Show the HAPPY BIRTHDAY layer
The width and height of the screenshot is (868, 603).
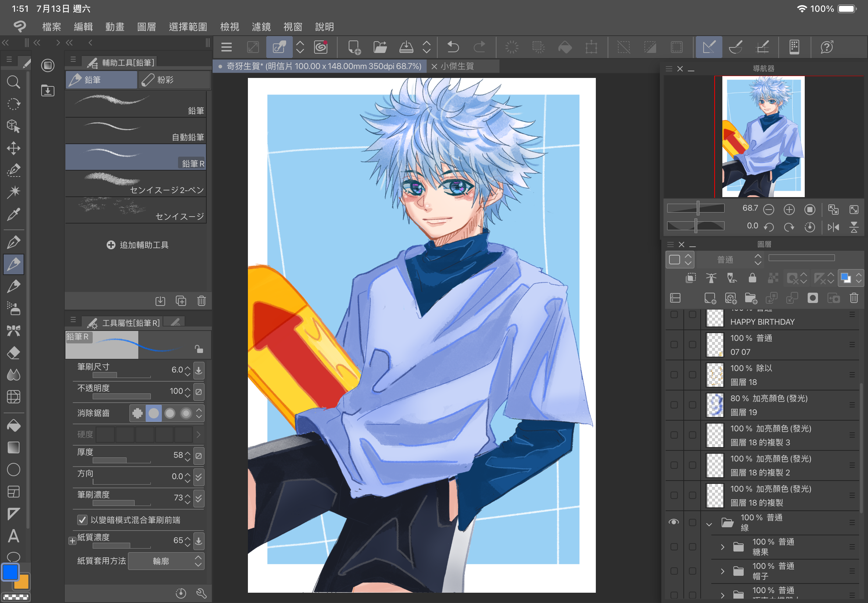pyautogui.click(x=674, y=315)
